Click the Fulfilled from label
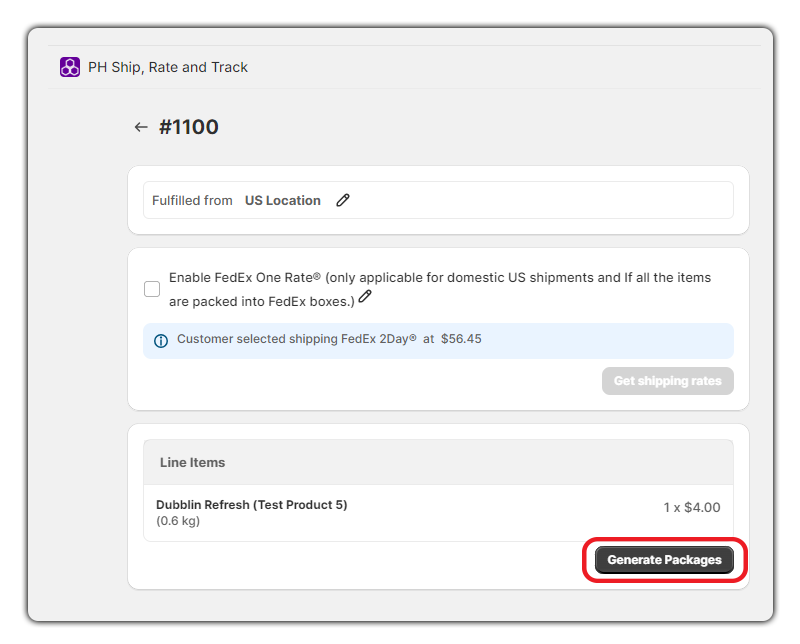 coord(192,201)
